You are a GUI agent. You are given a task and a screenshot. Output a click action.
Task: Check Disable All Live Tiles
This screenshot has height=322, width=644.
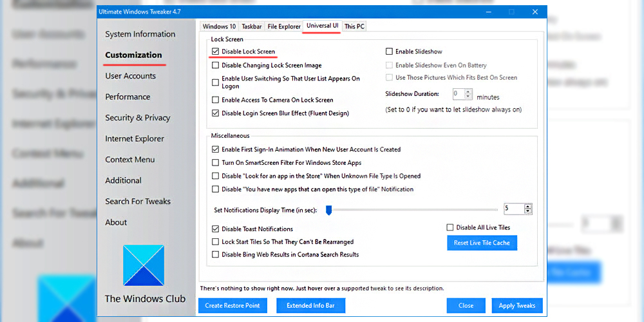[x=450, y=227]
